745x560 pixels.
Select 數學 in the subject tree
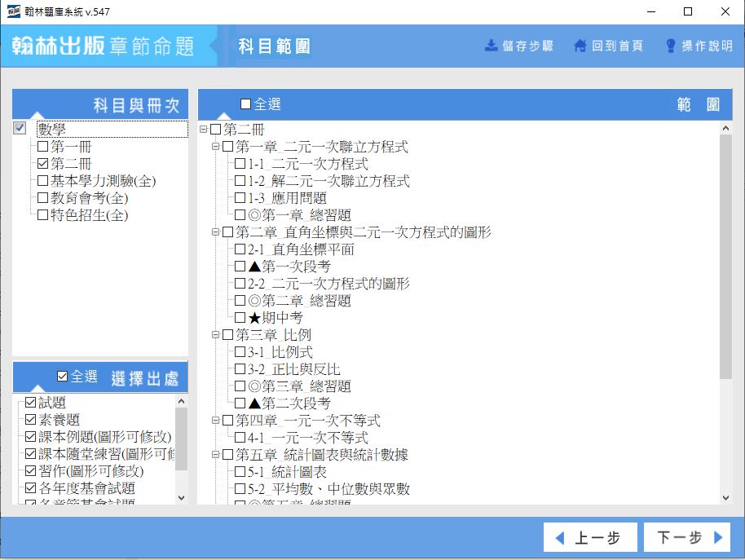[52, 129]
